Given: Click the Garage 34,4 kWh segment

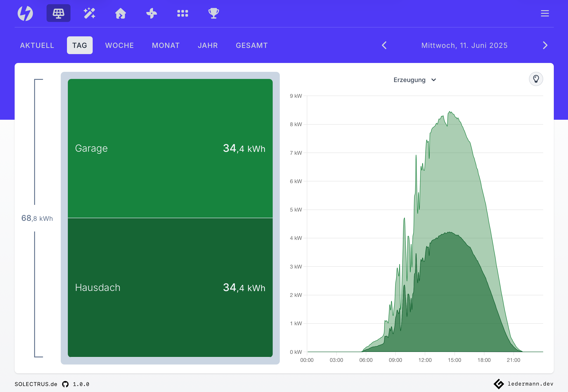Looking at the screenshot, I should 170,148.
